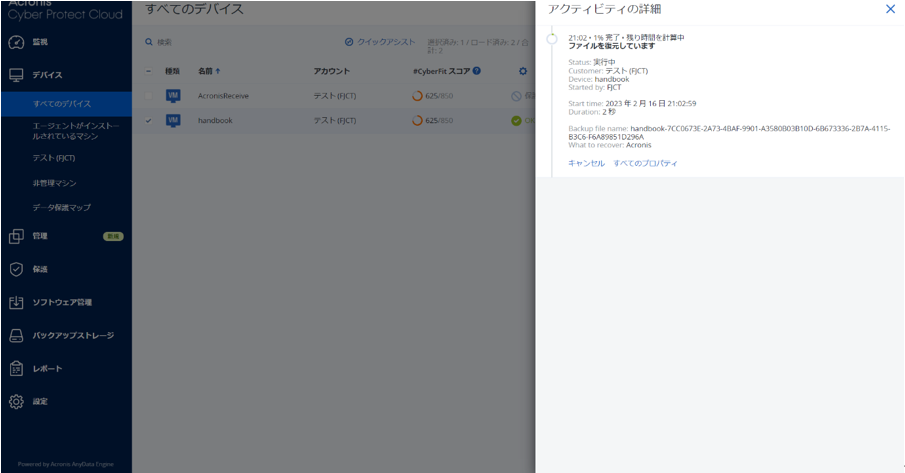Click the バックアップストレージ drive icon
905x473 pixels.
pyautogui.click(x=16, y=336)
